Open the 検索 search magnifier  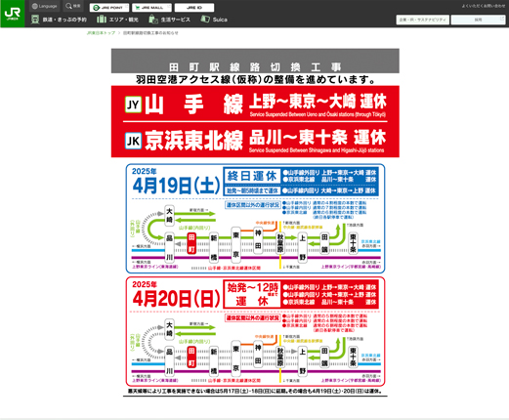point(73,6)
